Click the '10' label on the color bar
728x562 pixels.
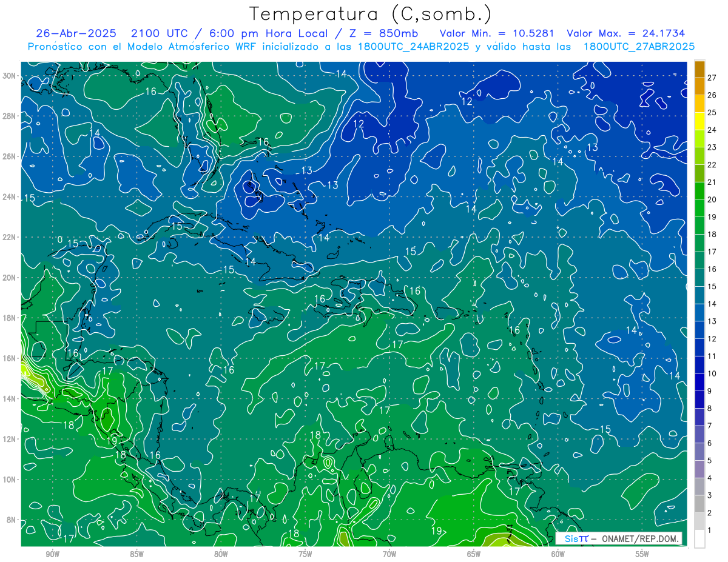(712, 373)
